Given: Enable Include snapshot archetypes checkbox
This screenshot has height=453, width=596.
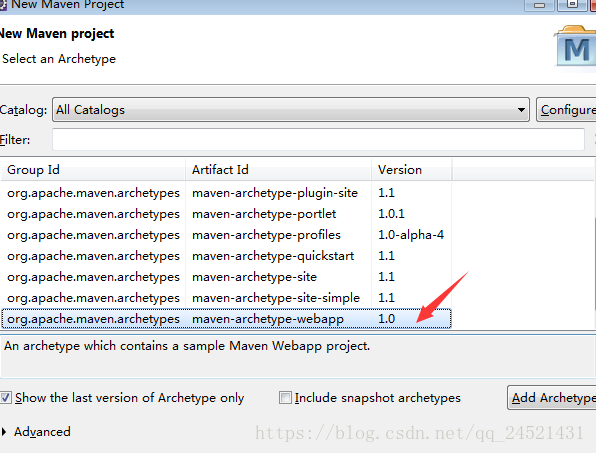Looking at the screenshot, I should (285, 398).
